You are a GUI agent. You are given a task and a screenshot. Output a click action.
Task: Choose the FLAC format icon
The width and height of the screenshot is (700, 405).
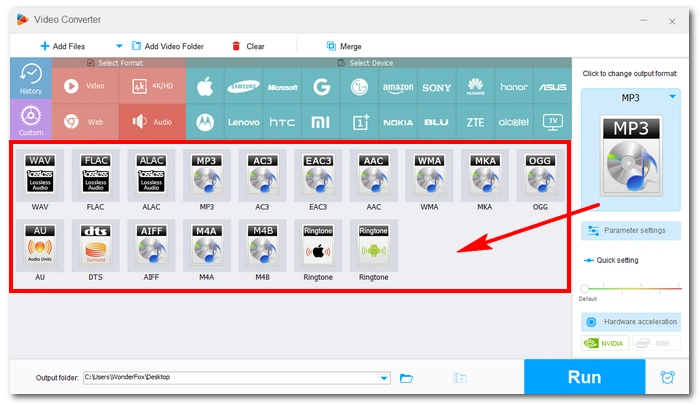[x=96, y=175]
